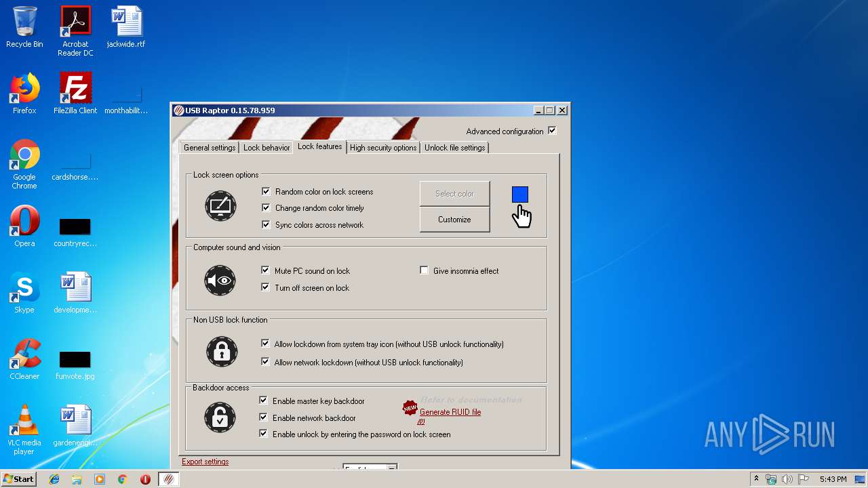Open jackwide.rtf document icon
Screen dimensions: 868x488
point(126,27)
